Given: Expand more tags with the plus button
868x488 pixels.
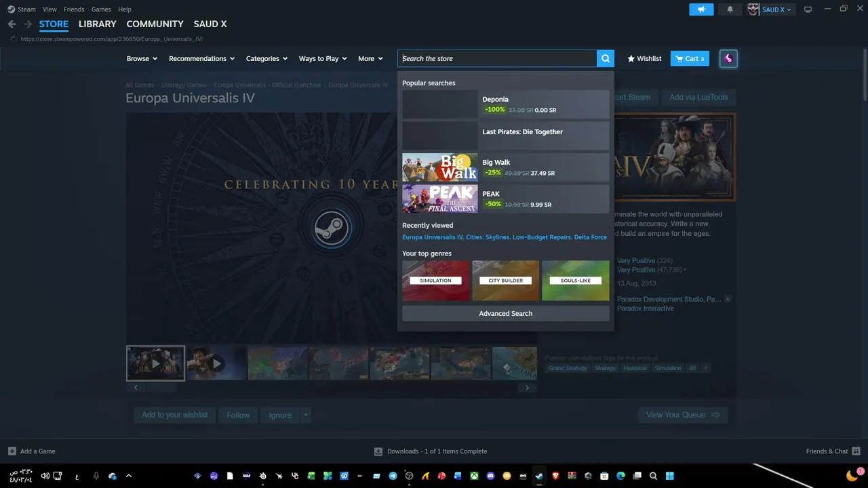Looking at the screenshot, I should (x=705, y=368).
